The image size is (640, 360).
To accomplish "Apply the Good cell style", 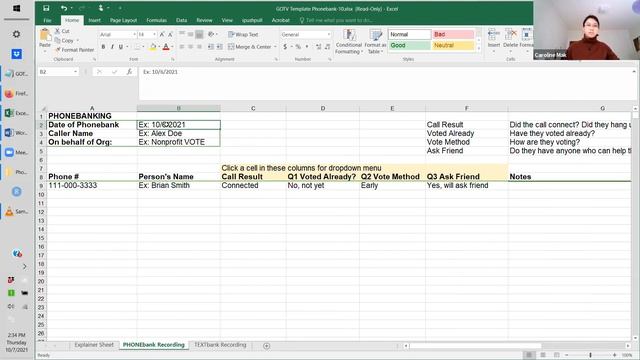I will click(x=409, y=45).
